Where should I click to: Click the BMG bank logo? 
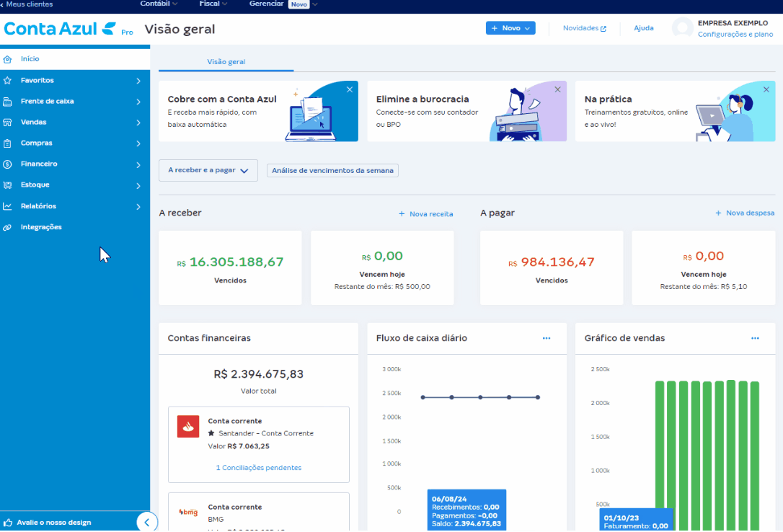point(188,512)
